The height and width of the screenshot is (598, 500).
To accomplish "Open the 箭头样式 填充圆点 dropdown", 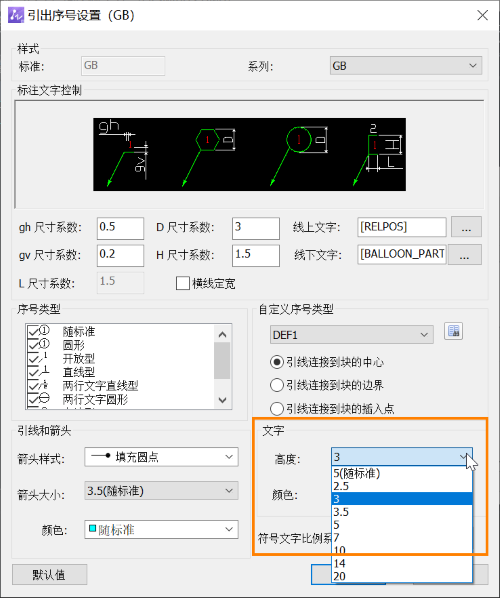I will pyautogui.click(x=161, y=457).
